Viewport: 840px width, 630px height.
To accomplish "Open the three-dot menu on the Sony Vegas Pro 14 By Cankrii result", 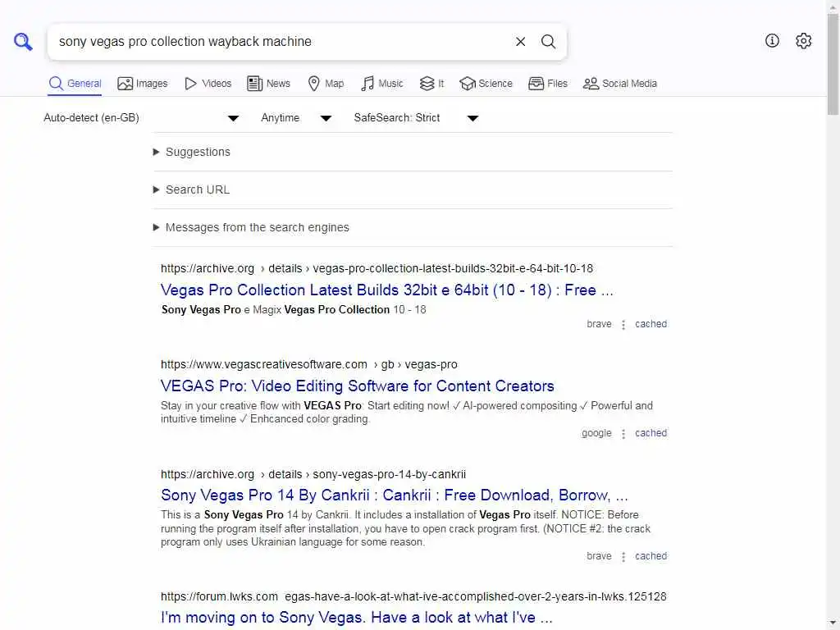I will (x=623, y=557).
